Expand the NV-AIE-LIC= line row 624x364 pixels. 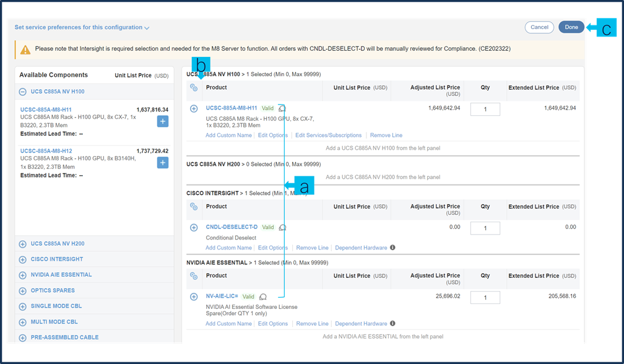pos(194,297)
